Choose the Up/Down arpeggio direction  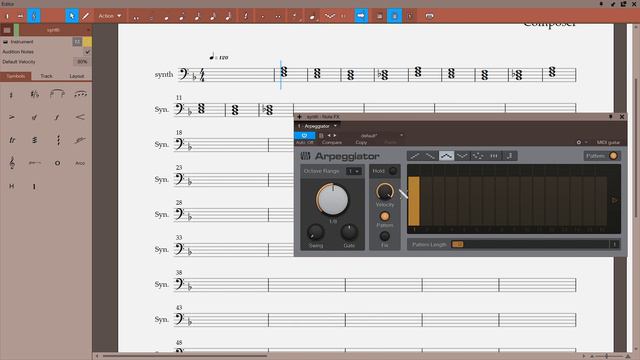click(446, 156)
